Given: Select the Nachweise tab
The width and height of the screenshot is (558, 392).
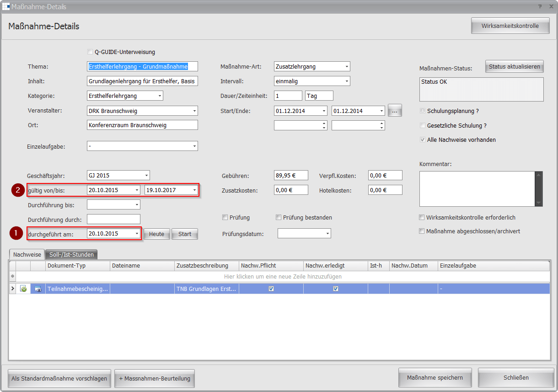Looking at the screenshot, I should 27,255.
